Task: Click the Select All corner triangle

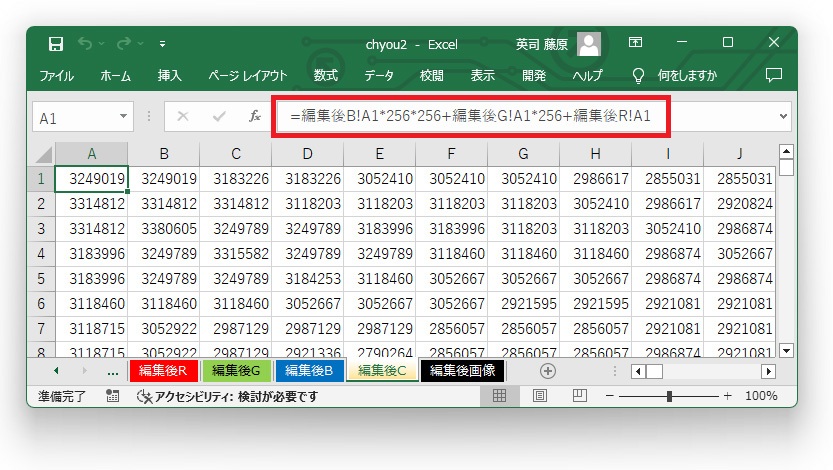Action: click(42, 155)
